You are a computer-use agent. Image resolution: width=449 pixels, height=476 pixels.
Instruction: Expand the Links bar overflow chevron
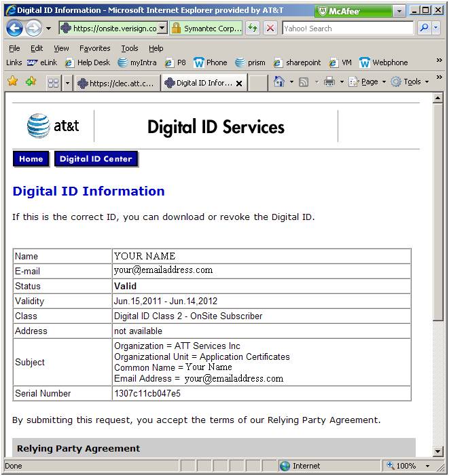pyautogui.click(x=439, y=60)
